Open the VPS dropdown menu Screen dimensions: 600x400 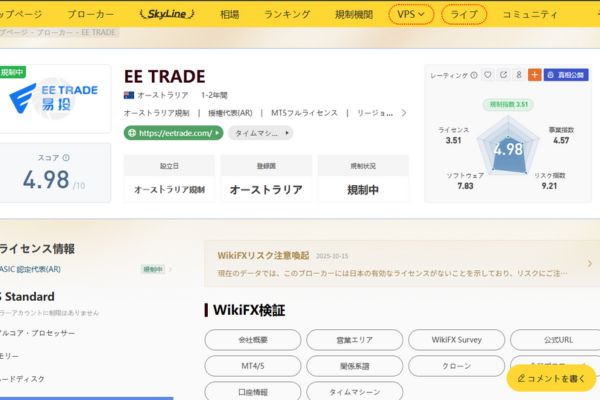tap(411, 15)
